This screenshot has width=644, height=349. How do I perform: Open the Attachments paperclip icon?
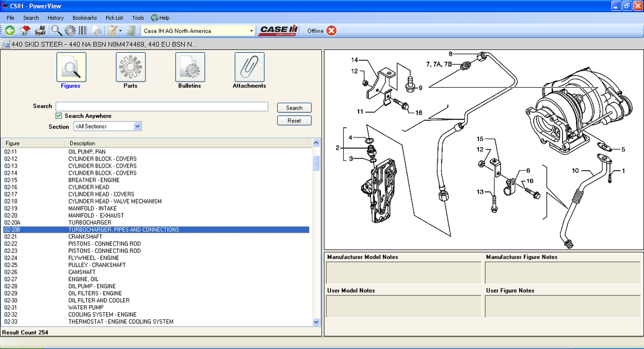pos(249,67)
